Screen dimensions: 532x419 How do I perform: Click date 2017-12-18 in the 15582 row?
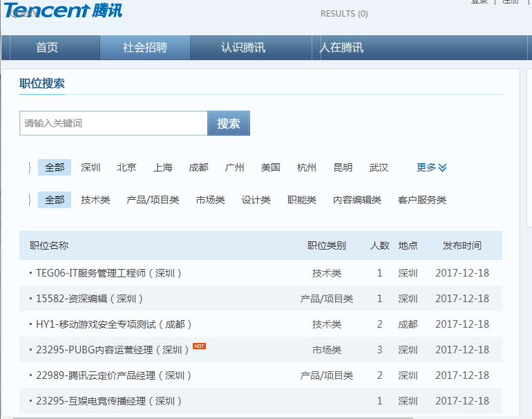(x=462, y=299)
